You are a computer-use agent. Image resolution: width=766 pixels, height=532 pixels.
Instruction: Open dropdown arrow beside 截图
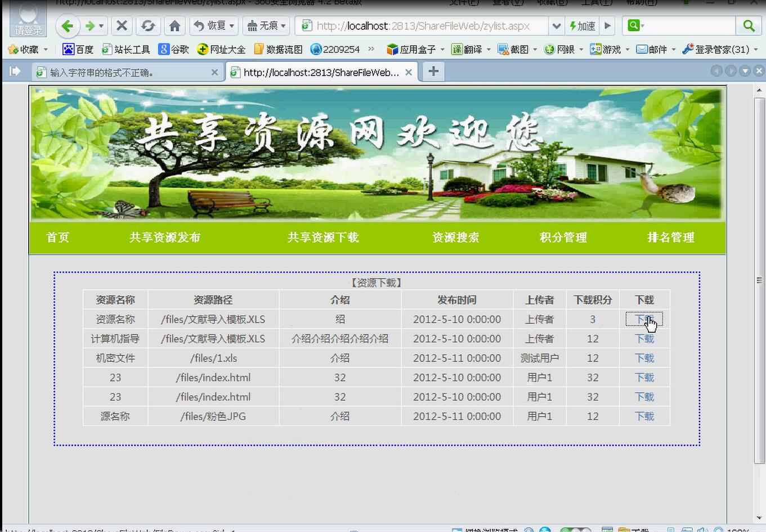535,50
